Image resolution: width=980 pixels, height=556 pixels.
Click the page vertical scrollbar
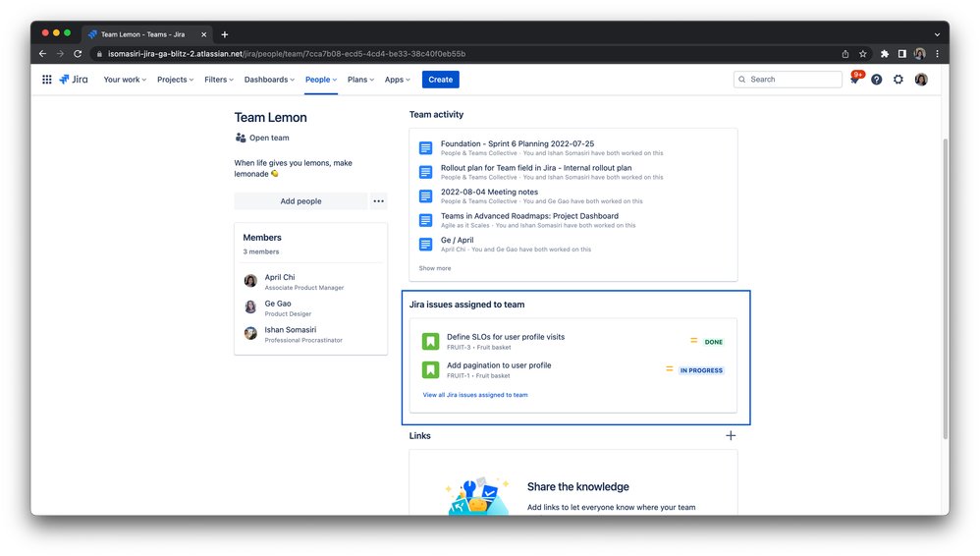945,288
